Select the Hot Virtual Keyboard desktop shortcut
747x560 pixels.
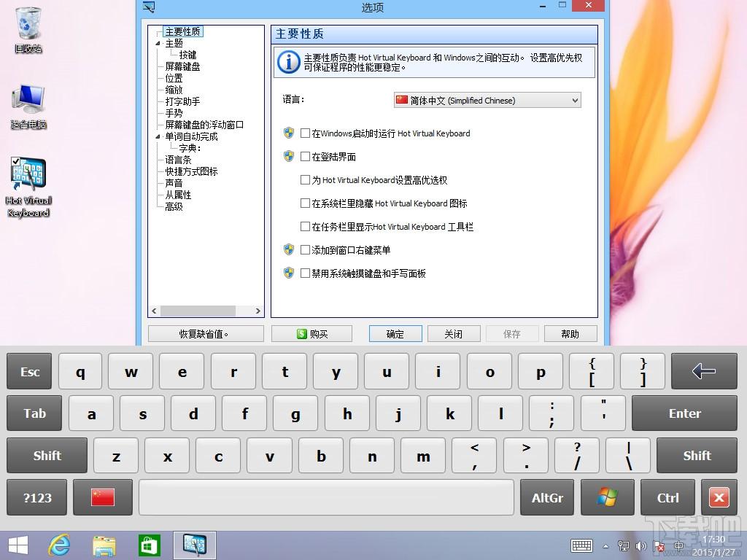[28, 187]
